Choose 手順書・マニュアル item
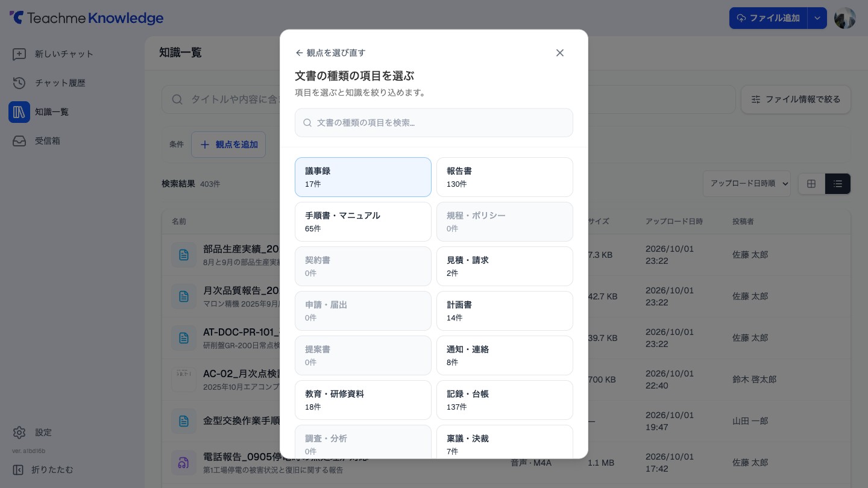This screenshot has height=488, width=868. tap(363, 222)
